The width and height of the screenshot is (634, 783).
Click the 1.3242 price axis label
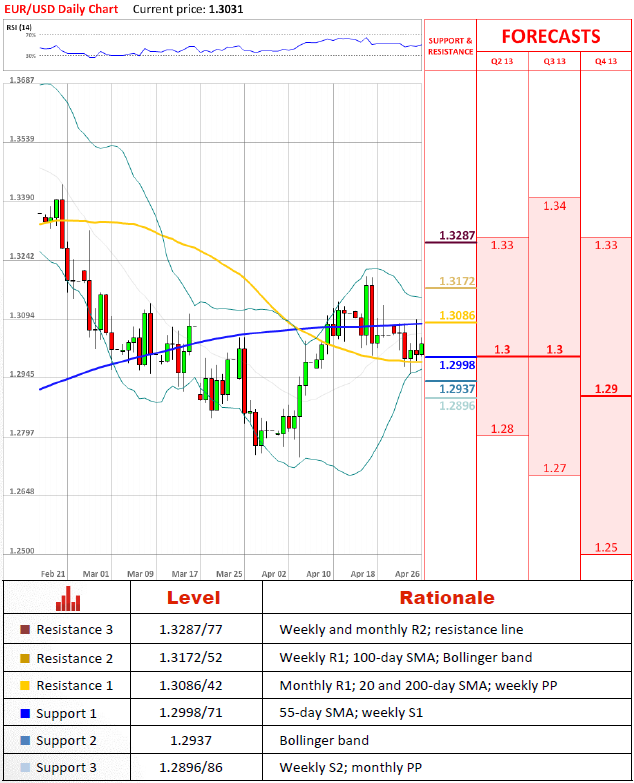tap(22, 256)
